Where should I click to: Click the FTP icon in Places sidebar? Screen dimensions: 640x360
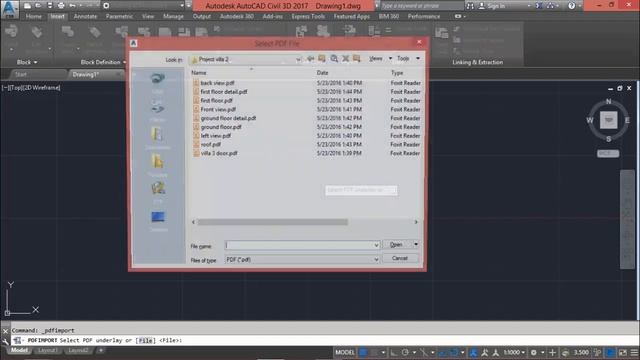tap(158, 188)
